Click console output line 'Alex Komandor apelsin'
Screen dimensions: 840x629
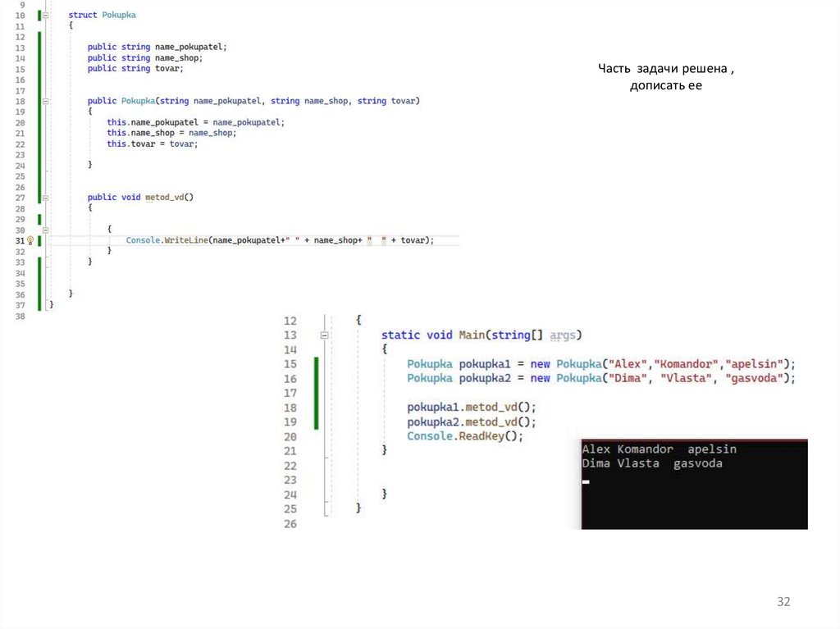click(x=659, y=449)
